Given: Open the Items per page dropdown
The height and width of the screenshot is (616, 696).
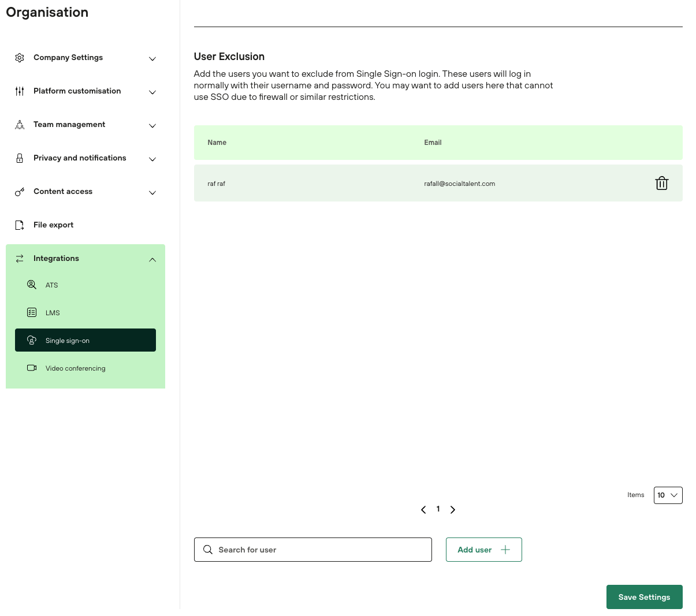Looking at the screenshot, I should [x=668, y=495].
